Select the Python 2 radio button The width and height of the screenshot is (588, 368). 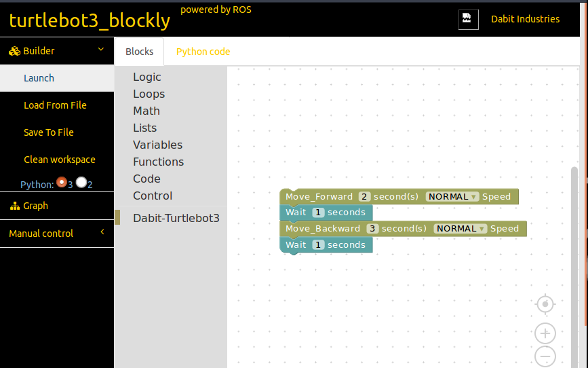tap(81, 183)
